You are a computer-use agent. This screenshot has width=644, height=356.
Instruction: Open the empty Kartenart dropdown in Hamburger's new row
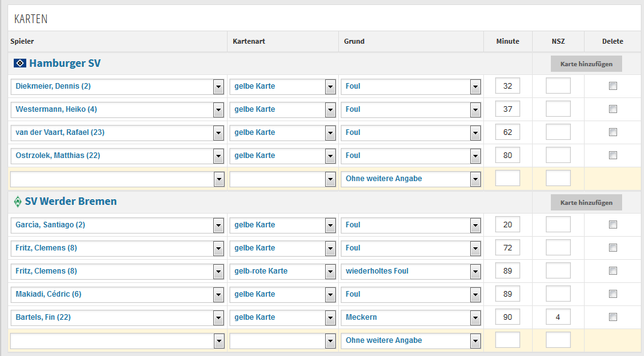(x=283, y=179)
